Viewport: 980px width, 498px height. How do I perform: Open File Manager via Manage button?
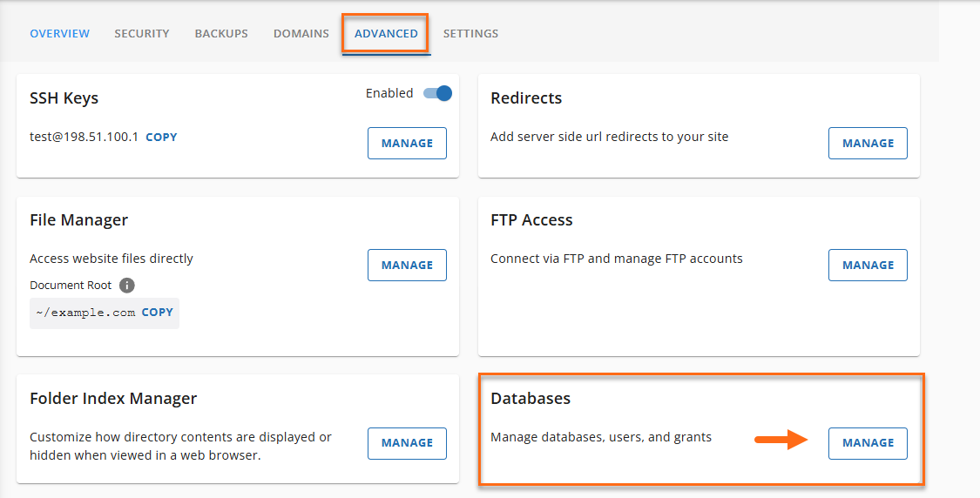pyautogui.click(x=407, y=266)
